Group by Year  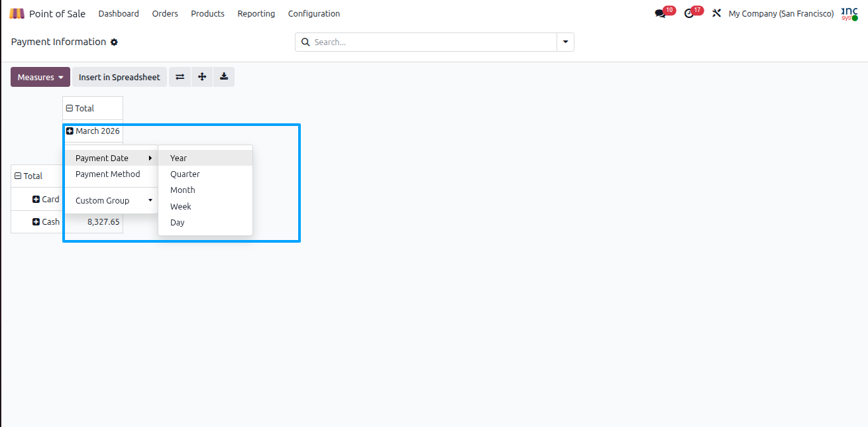[x=205, y=158]
